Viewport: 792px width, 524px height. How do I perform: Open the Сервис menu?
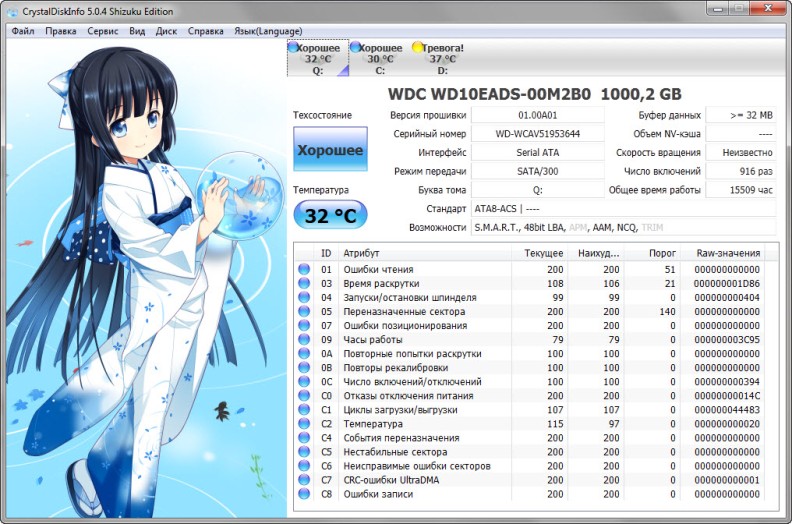coord(103,31)
